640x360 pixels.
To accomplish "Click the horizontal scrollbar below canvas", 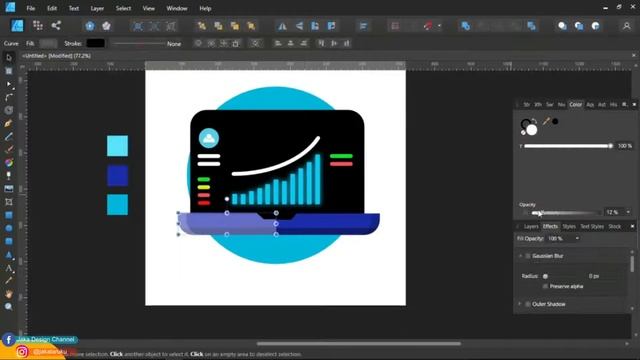I will (359, 344).
